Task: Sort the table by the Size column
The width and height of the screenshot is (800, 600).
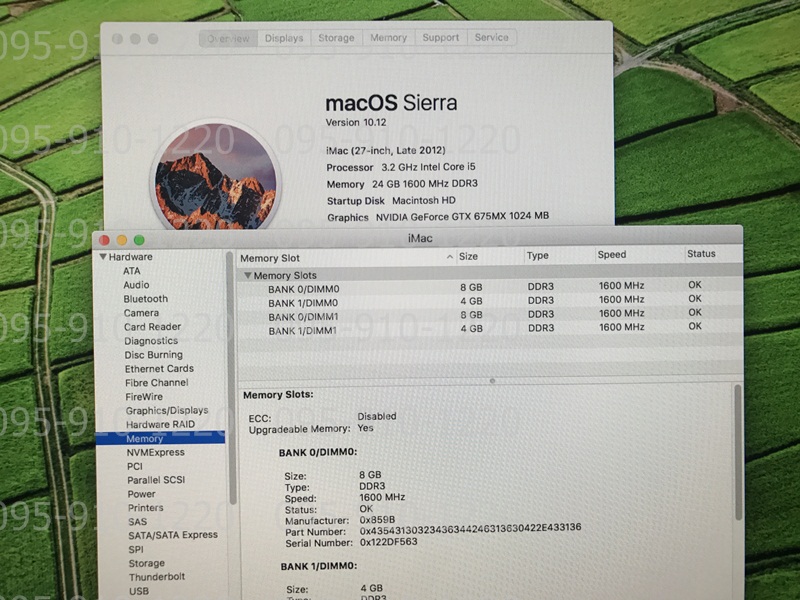Action: click(x=468, y=256)
